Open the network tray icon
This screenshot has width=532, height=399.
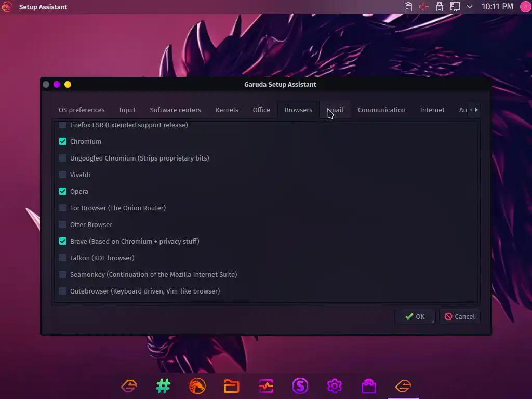pos(455,7)
